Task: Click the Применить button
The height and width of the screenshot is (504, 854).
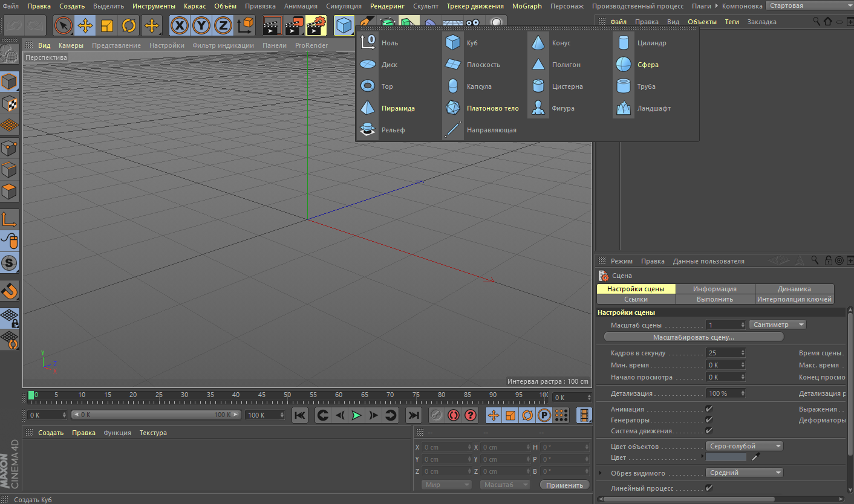Action: click(564, 485)
